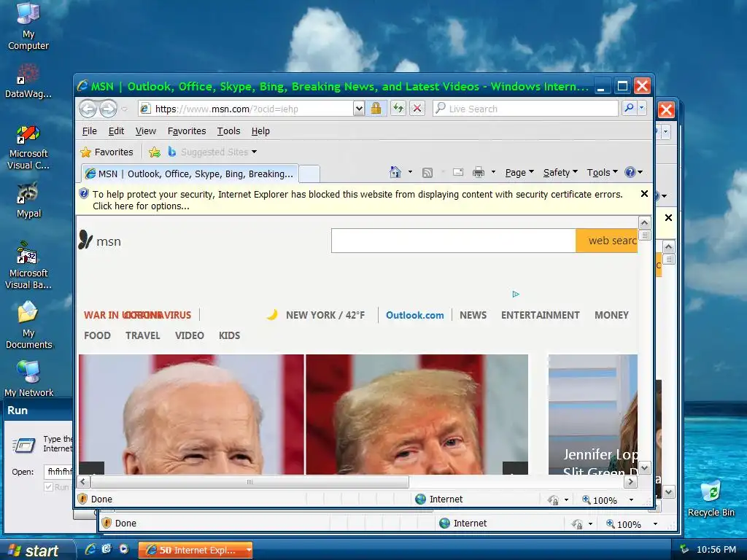This screenshot has width=747, height=560.
Task: Click the vertical scrollbar down arrow
Action: (x=644, y=468)
